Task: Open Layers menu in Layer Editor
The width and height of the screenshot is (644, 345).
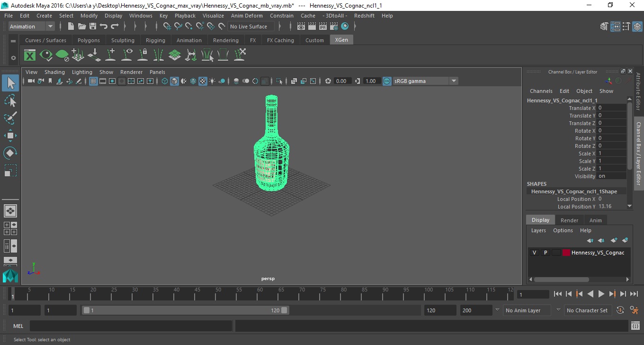Action: [538, 230]
